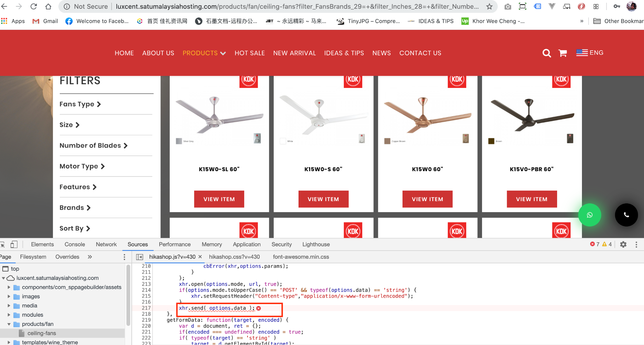The height and width of the screenshot is (345, 644).
Task: Open the CONTACT US page
Action: [x=420, y=53]
